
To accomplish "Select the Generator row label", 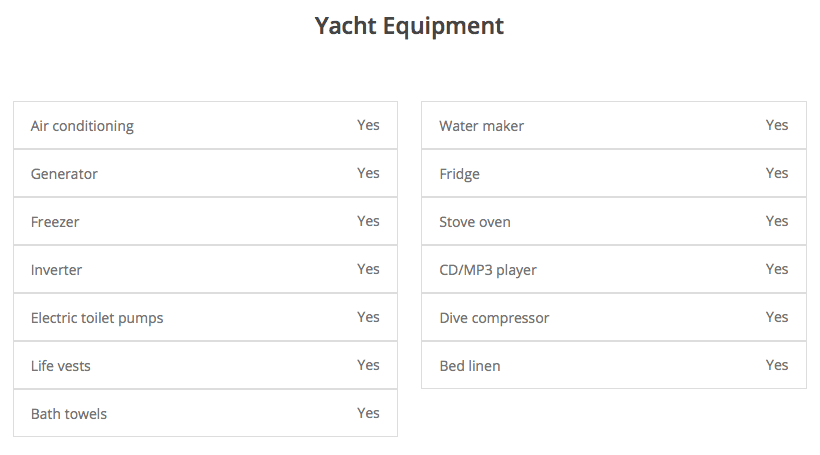I will pyautogui.click(x=64, y=174).
